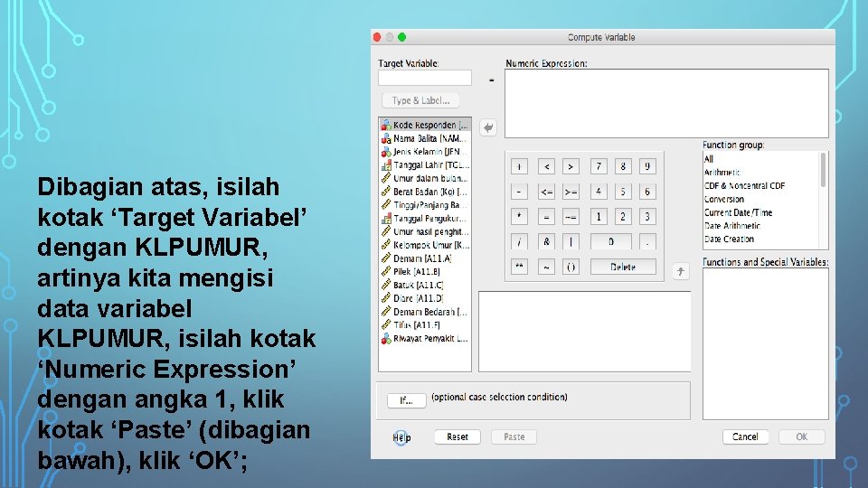The image size is (868, 488).
Task: Click the Reset button
Action: point(458,437)
